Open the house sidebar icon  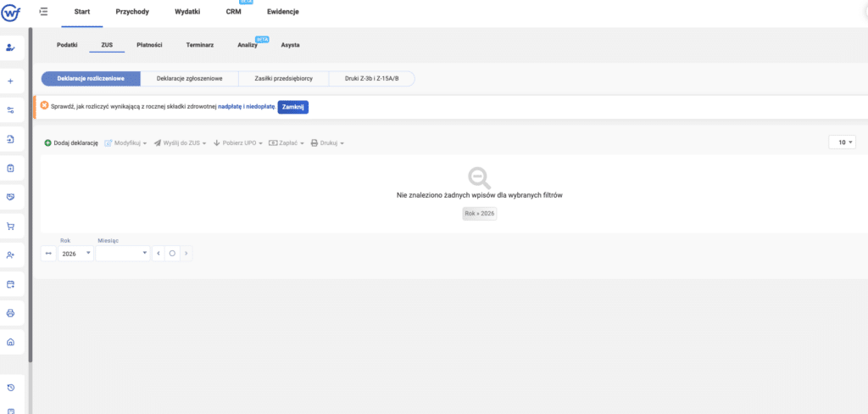[x=10, y=342]
